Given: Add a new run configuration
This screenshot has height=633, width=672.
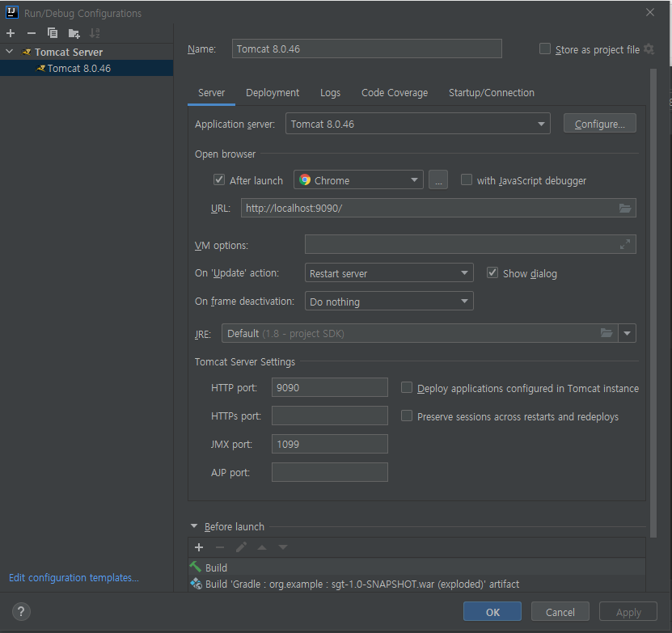Looking at the screenshot, I should [x=11, y=33].
